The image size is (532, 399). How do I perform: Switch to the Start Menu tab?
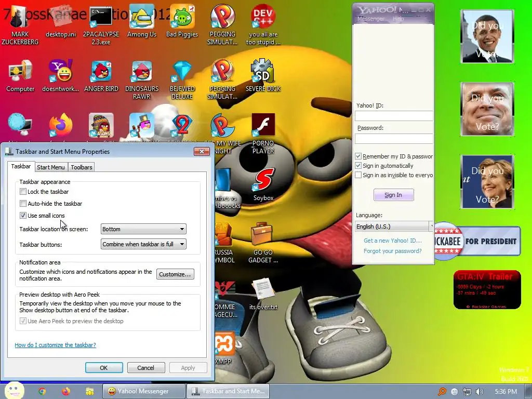(50, 167)
